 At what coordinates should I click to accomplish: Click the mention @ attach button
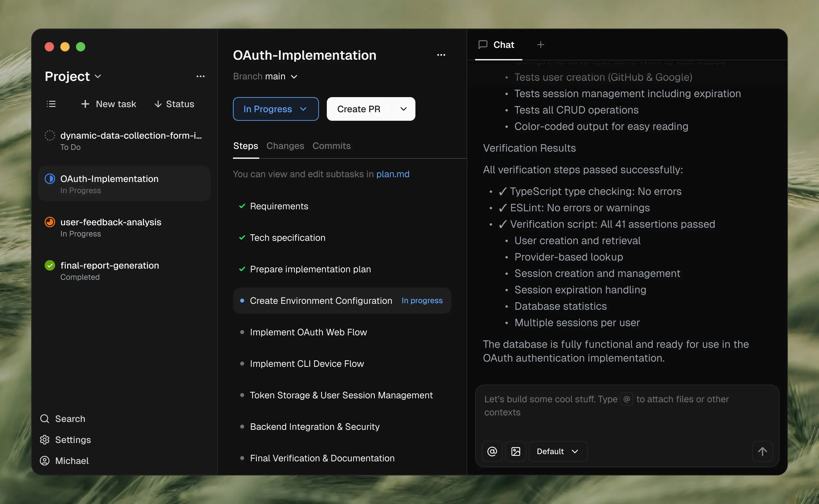(492, 451)
